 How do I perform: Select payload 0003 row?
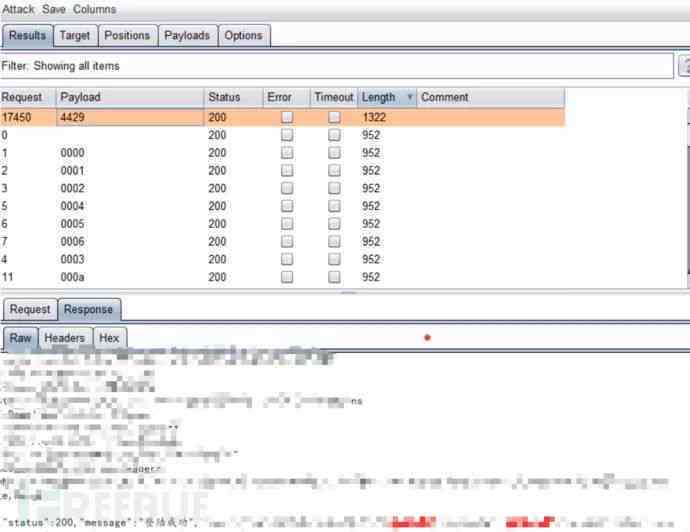point(283,259)
